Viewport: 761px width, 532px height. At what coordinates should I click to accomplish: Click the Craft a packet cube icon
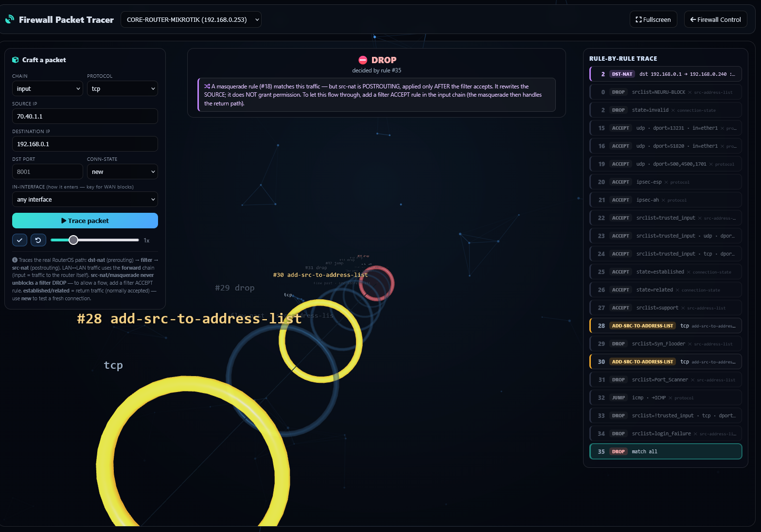pyautogui.click(x=16, y=60)
